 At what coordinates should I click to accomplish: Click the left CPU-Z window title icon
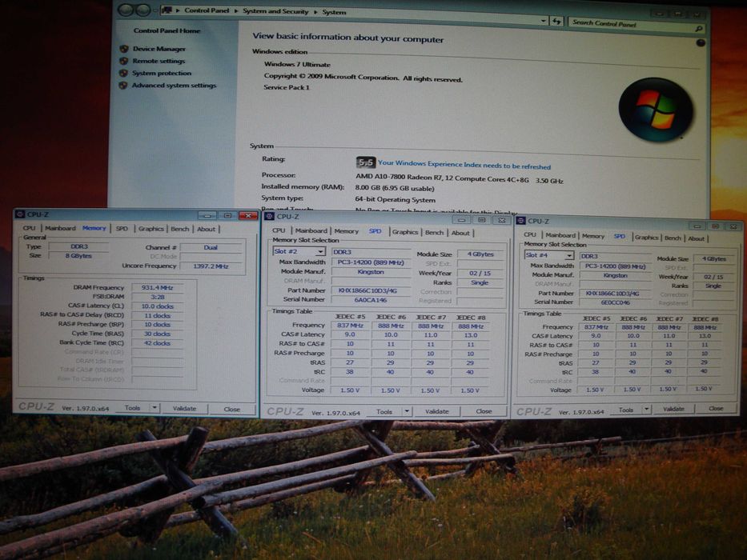20,214
